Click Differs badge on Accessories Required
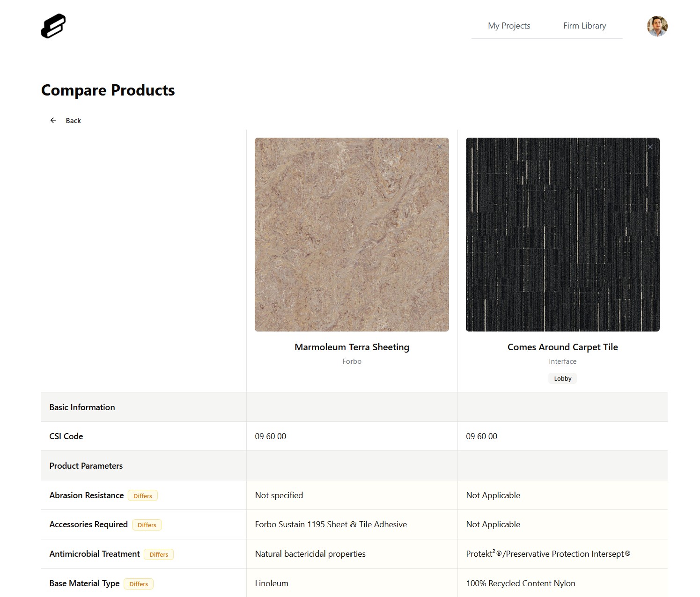 coord(147,525)
